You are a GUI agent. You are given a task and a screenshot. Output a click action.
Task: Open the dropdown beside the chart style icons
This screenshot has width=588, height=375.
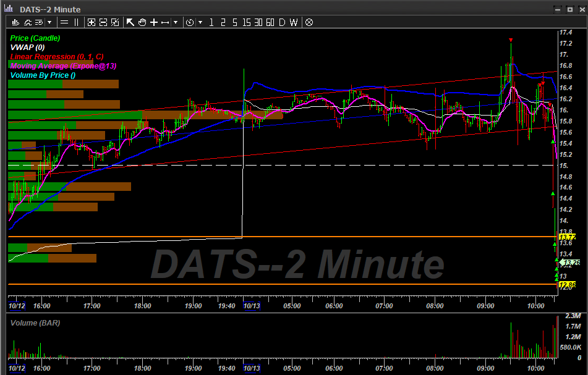[48, 22]
